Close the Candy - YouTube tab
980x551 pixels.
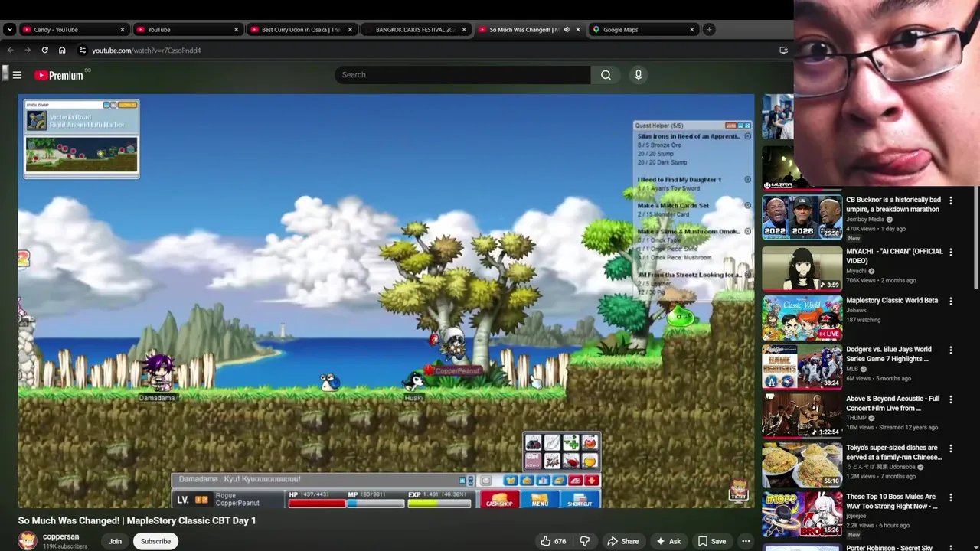pyautogui.click(x=122, y=30)
